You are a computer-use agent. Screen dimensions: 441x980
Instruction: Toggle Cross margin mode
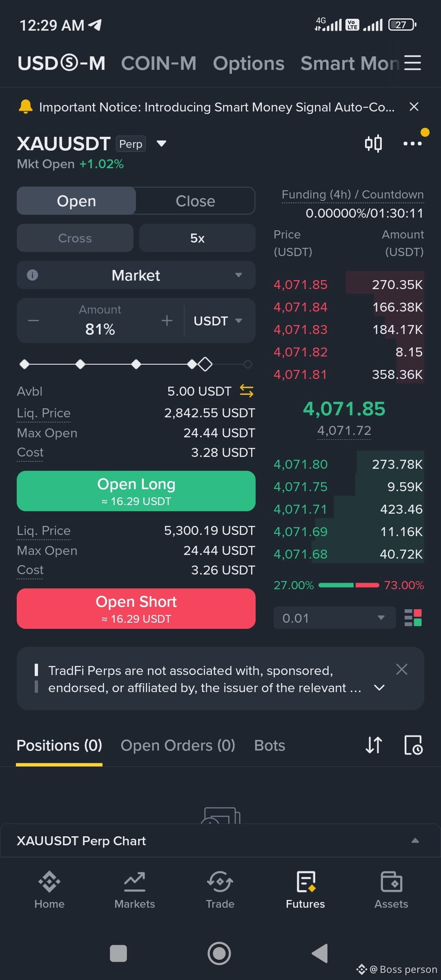coord(75,238)
